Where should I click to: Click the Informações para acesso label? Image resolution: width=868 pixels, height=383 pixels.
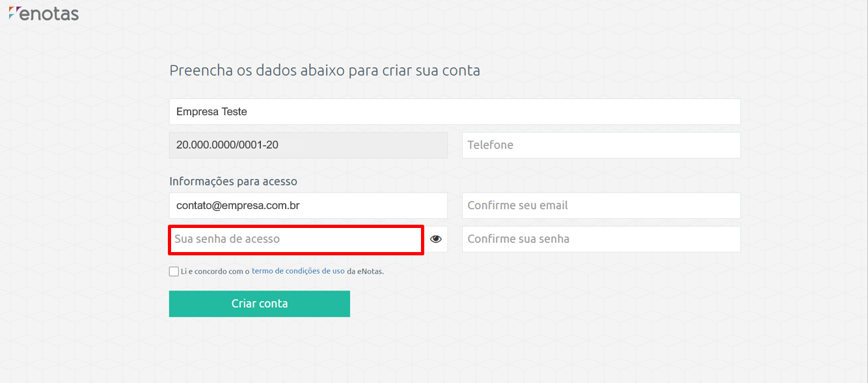click(233, 182)
